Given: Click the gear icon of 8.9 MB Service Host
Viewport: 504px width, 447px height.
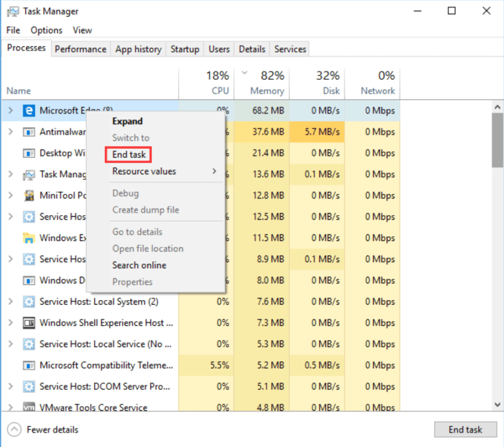Looking at the screenshot, I should [x=29, y=259].
